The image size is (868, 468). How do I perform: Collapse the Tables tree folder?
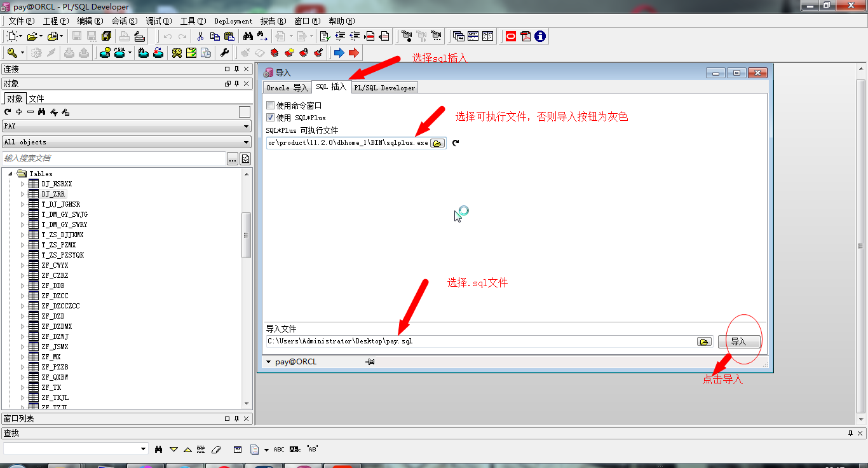11,174
